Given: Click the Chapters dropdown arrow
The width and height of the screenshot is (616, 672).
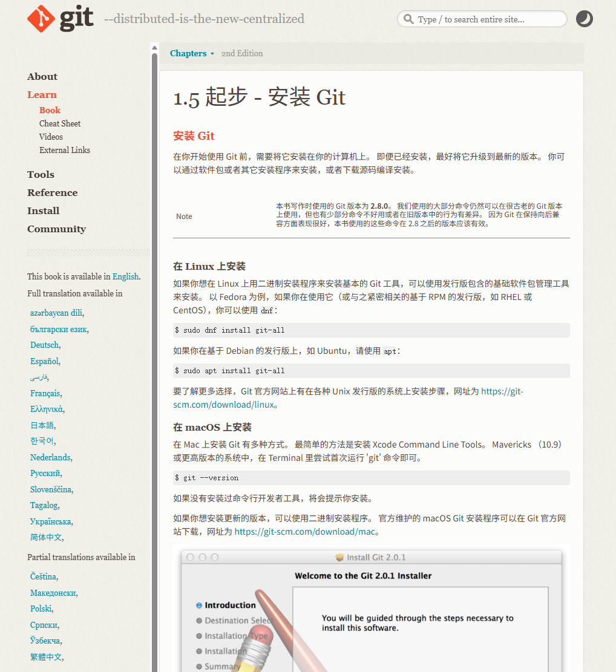Looking at the screenshot, I should pos(212,54).
